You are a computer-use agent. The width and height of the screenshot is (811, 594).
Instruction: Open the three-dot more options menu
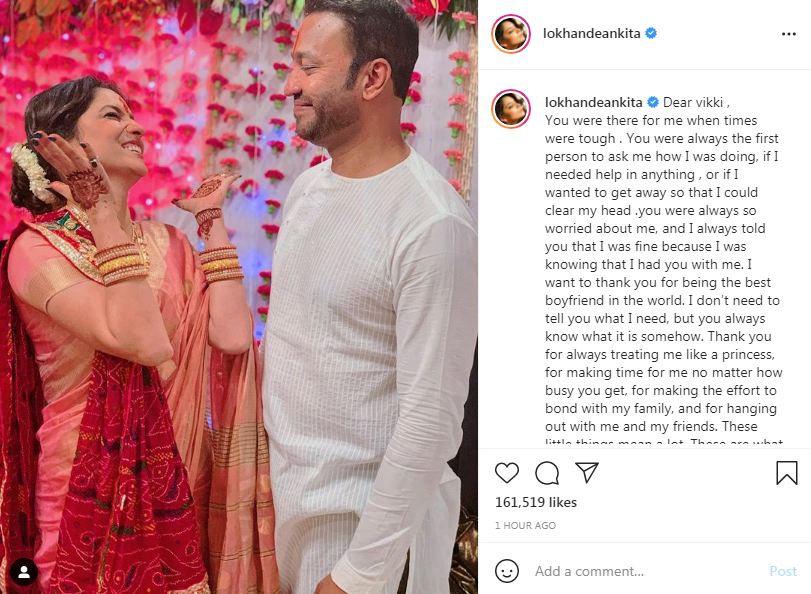pos(789,34)
